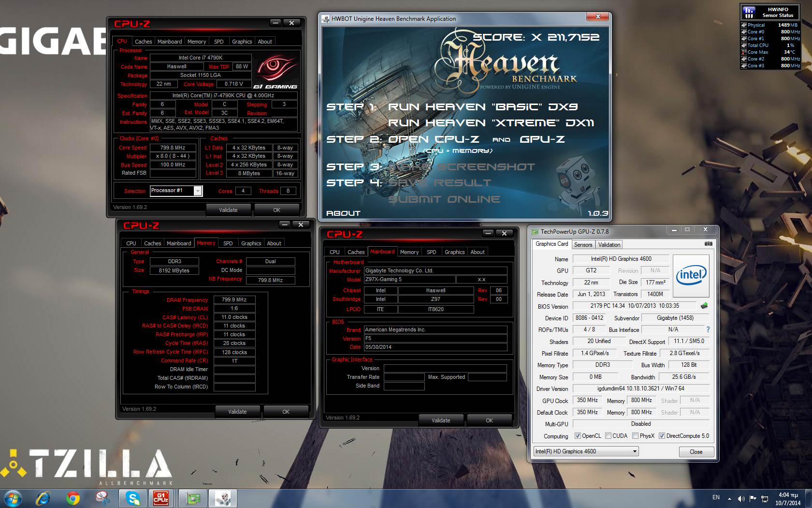
Task: Click the HWiNFO Core Max 34°C row
Action: (770, 52)
